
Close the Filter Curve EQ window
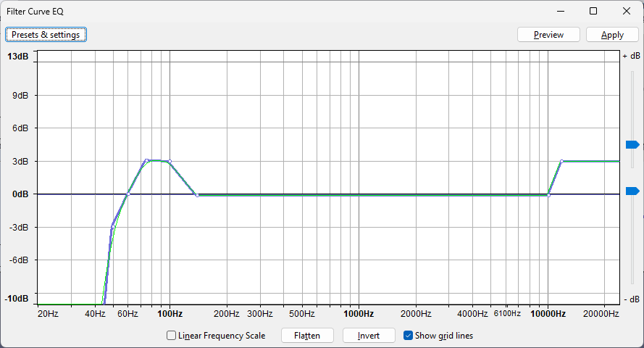627,11
